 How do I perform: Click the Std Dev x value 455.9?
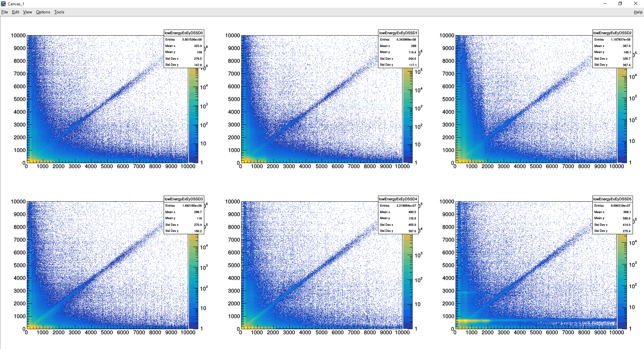click(412, 225)
